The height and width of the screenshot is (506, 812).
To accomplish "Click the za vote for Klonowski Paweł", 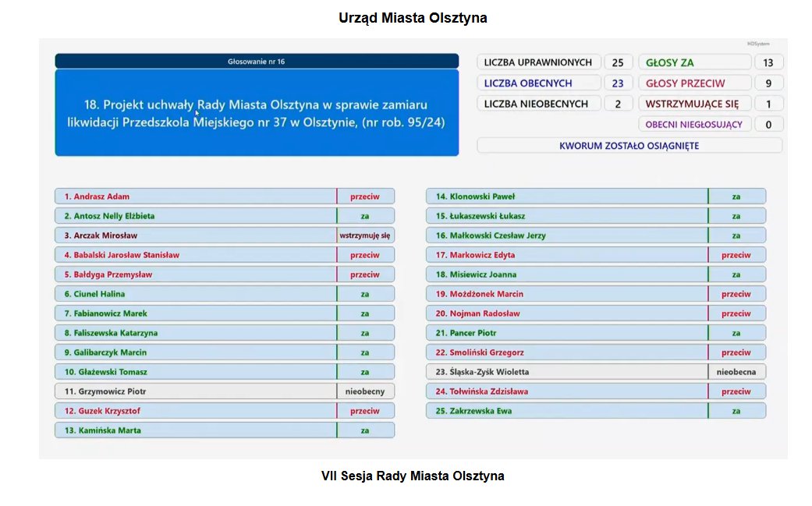I will pyautogui.click(x=736, y=196).
